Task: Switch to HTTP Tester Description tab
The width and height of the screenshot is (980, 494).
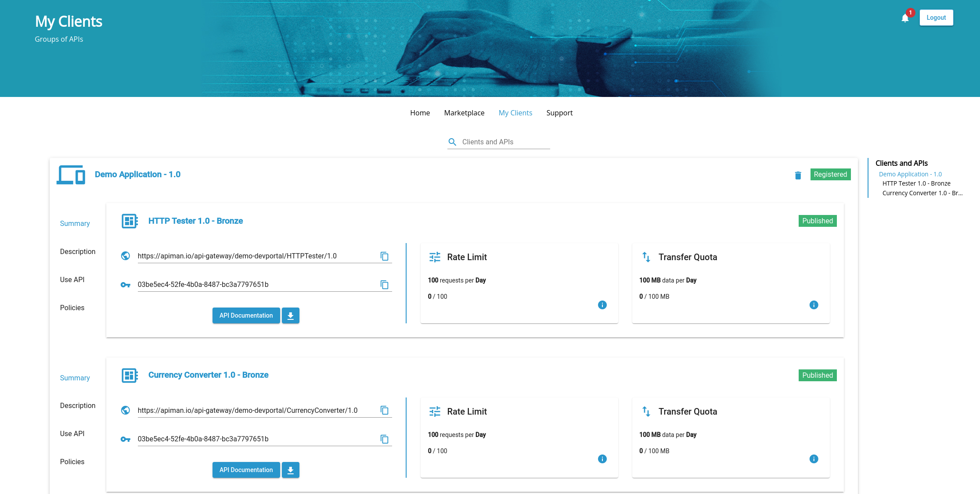Action: (78, 252)
